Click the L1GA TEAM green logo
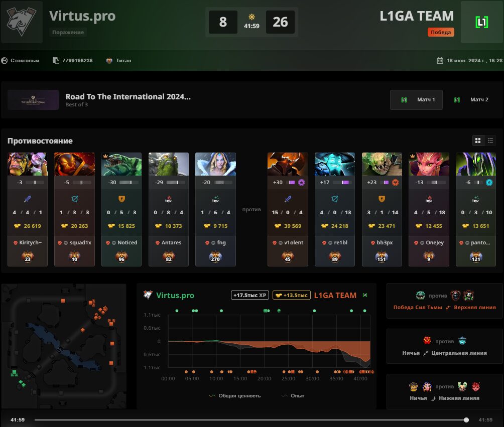Viewport: 504px width, 427px height. tap(481, 22)
